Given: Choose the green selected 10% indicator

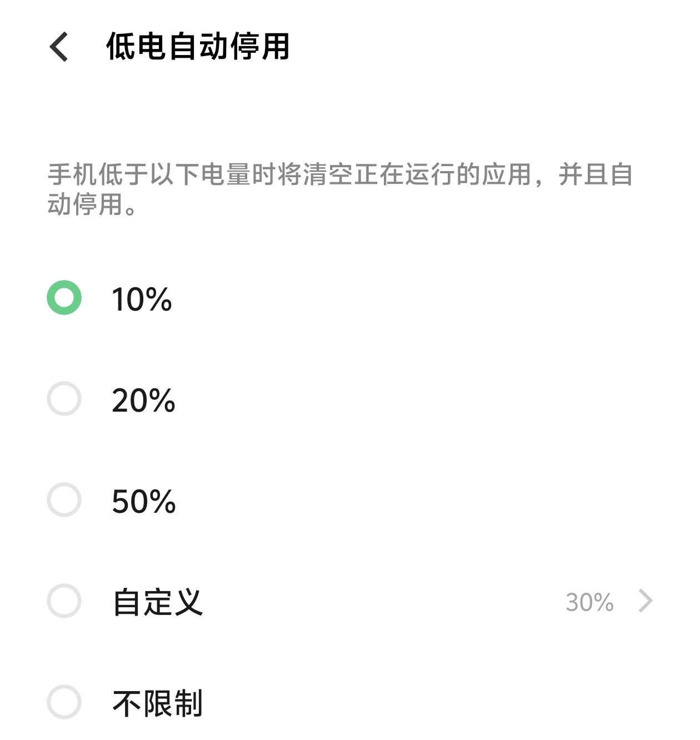Looking at the screenshot, I should click(64, 298).
